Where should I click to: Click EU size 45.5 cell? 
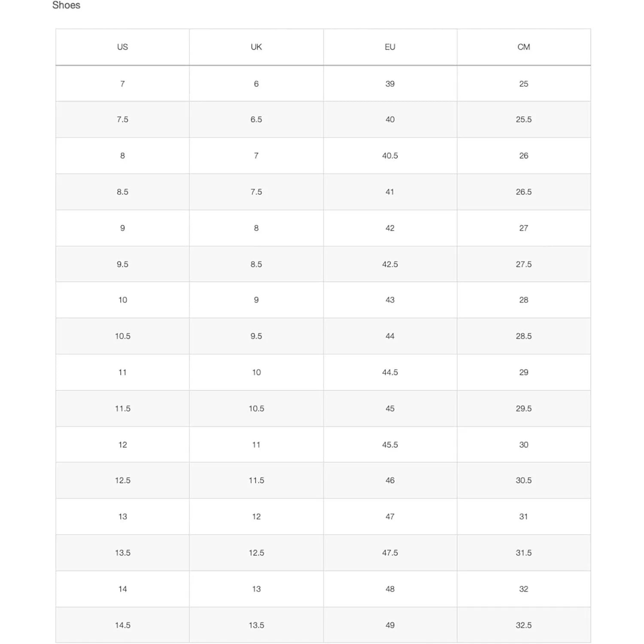pyautogui.click(x=390, y=444)
